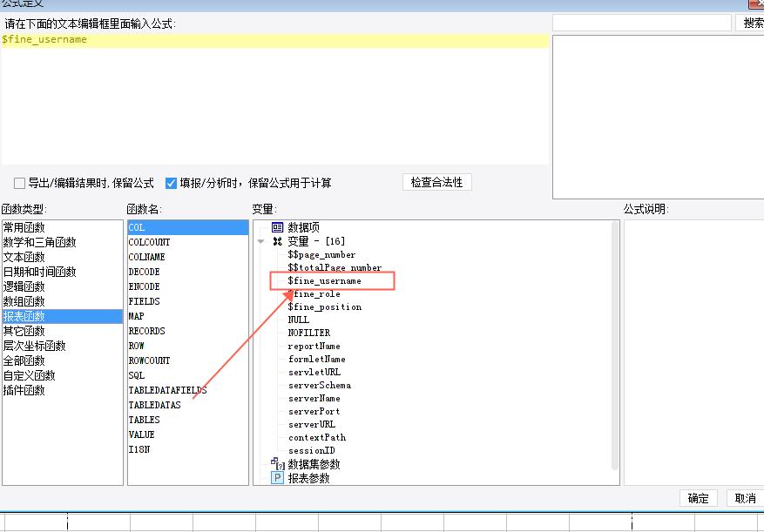The width and height of the screenshot is (764, 532).
Task: Click the 取消 button
Action: coord(745,498)
